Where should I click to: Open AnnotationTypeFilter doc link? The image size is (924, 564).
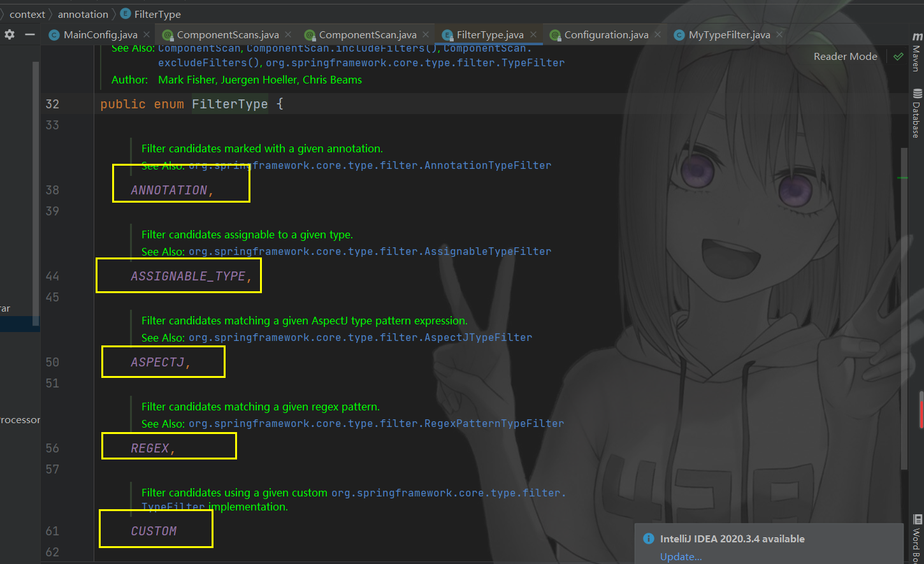coord(370,165)
